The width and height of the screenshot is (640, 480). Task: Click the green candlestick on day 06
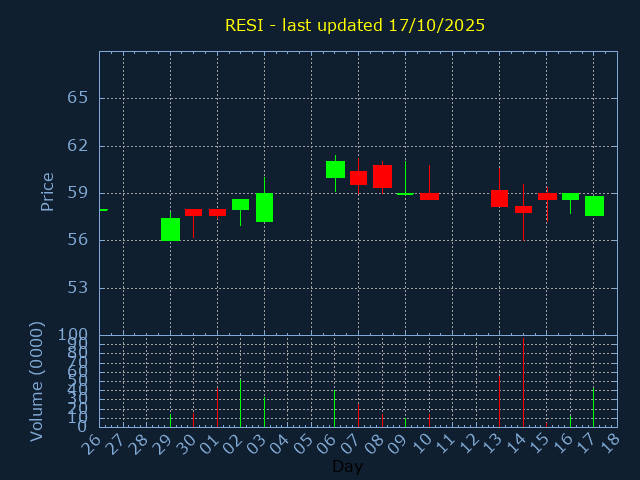(335, 169)
